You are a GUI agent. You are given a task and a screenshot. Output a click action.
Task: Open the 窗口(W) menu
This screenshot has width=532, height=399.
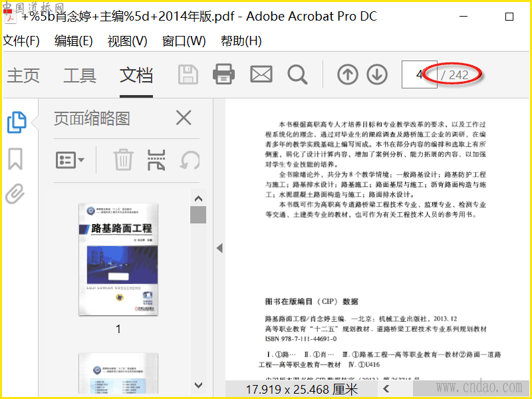(184, 41)
